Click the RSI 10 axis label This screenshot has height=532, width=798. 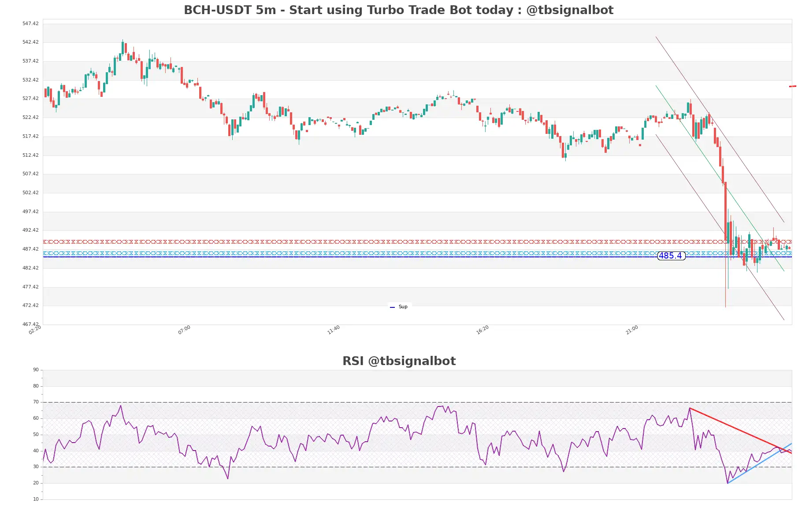click(36, 499)
